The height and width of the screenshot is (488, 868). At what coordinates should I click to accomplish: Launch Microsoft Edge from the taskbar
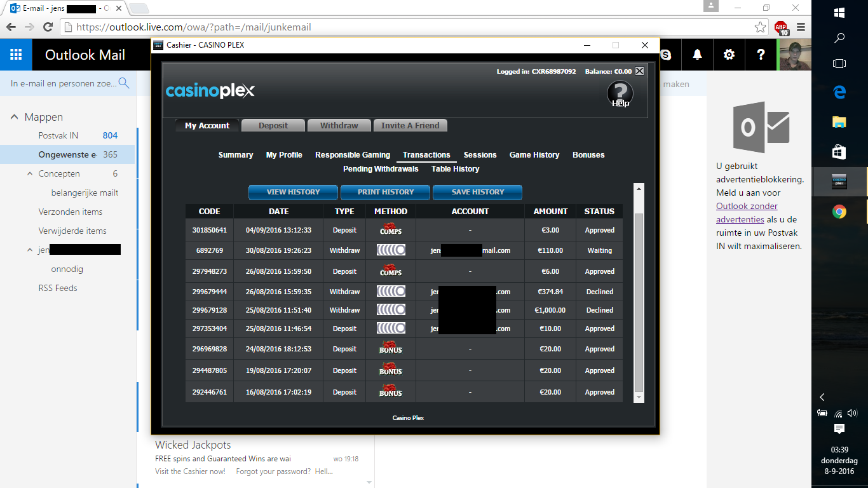tap(839, 92)
